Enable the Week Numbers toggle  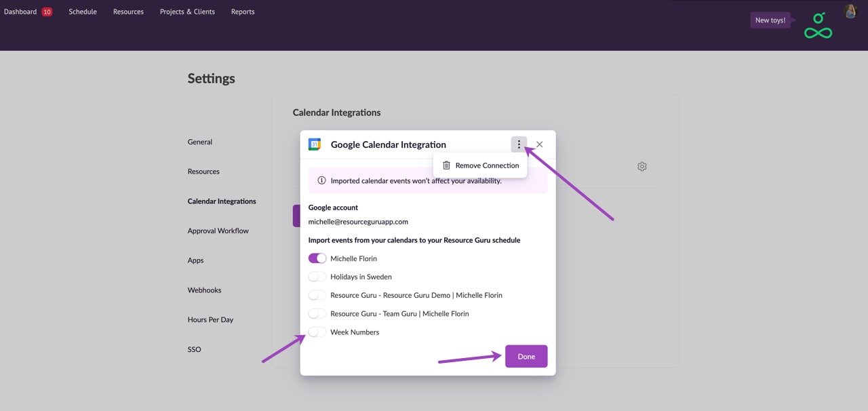(317, 332)
